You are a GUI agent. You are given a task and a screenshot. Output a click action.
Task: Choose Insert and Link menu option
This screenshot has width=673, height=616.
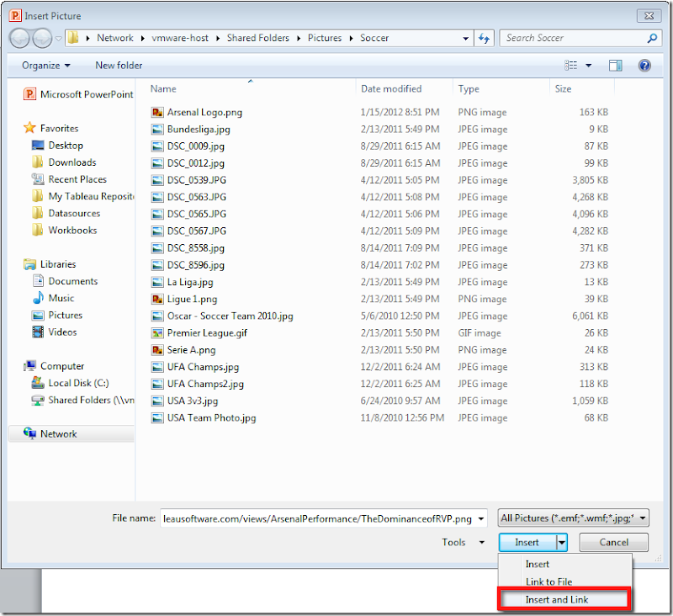tap(557, 600)
